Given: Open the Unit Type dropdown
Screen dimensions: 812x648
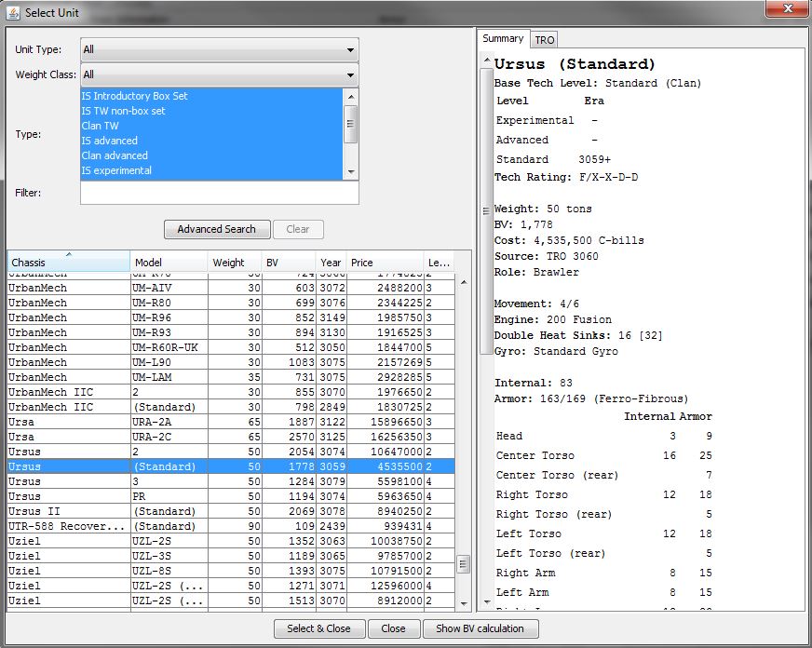Looking at the screenshot, I should tap(220, 49).
